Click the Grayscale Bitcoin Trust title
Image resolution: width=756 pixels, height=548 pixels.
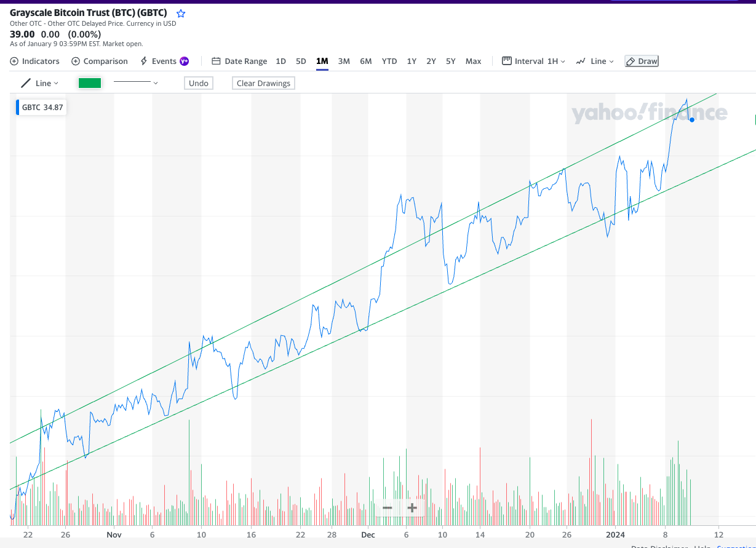coord(89,13)
